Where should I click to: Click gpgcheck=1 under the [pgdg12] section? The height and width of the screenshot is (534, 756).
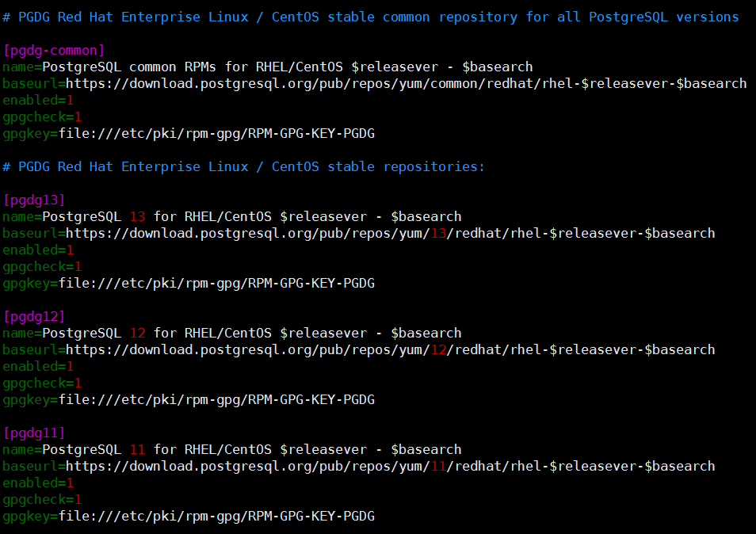click(42, 383)
